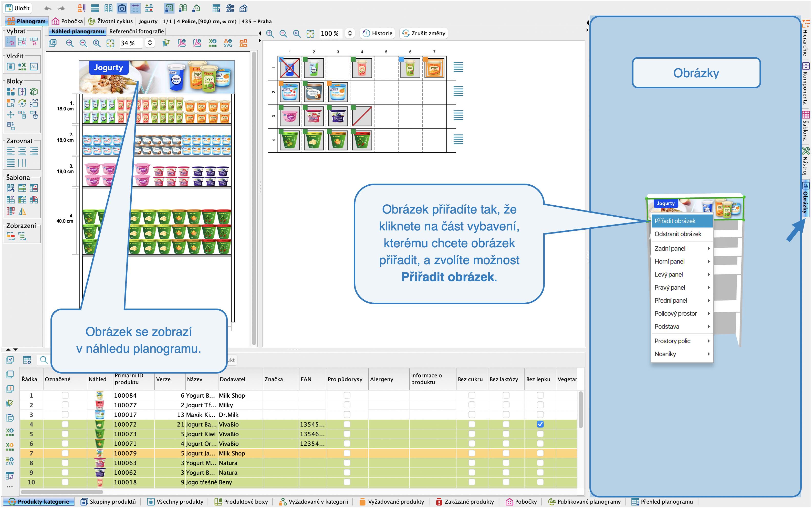
Task: Click the first Zobrazení display icon
Action: (x=11, y=236)
